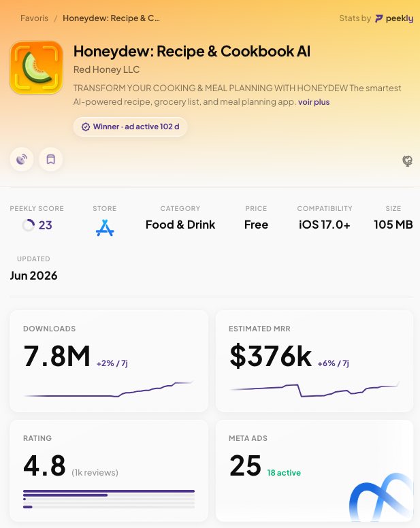Viewport: 420px width, 528px height.
Task: Click the Peekly score value 23
Action: point(45,225)
